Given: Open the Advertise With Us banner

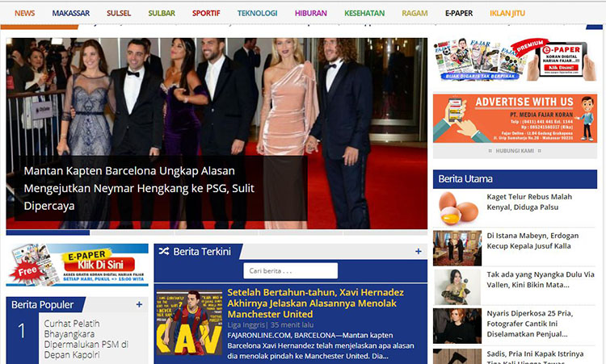Looking at the screenshot, I should pos(515,119).
